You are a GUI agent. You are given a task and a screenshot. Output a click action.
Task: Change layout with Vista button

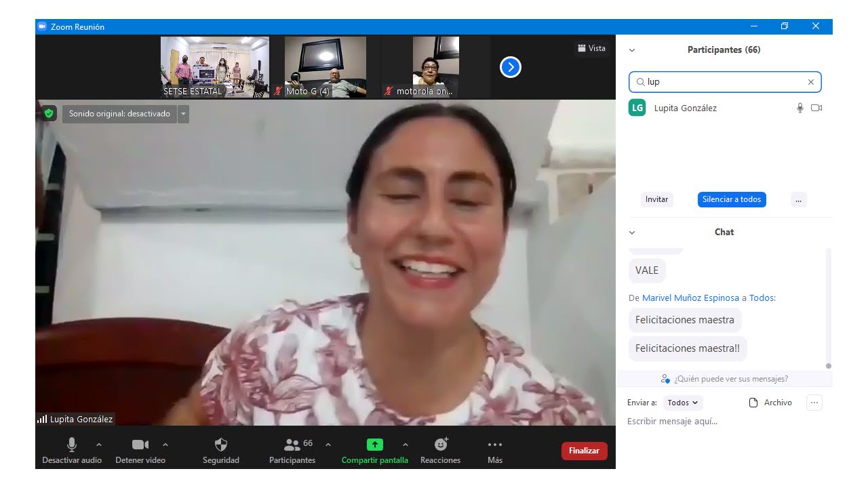point(591,48)
